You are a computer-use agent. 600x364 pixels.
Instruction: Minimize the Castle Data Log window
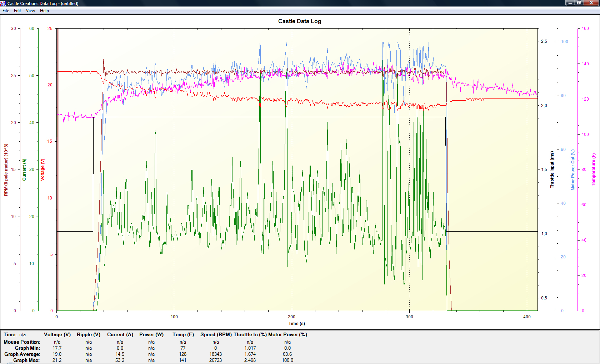570,2
